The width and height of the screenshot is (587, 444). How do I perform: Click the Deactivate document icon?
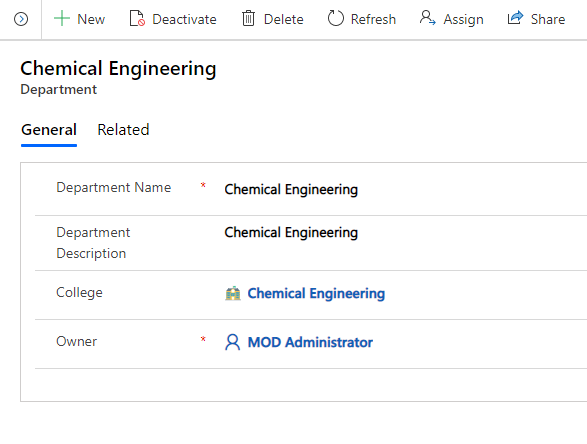coord(137,18)
